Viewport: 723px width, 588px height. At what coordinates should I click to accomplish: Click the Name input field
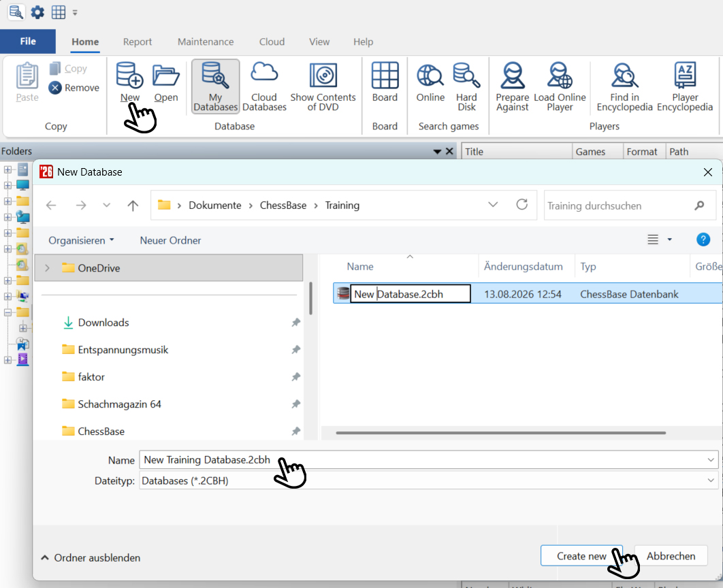click(428, 460)
